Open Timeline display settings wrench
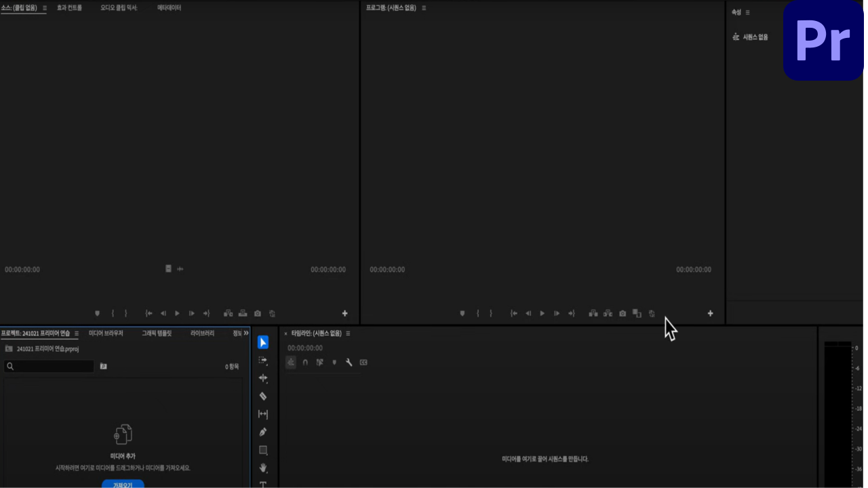The image size is (868, 488). pos(349,363)
